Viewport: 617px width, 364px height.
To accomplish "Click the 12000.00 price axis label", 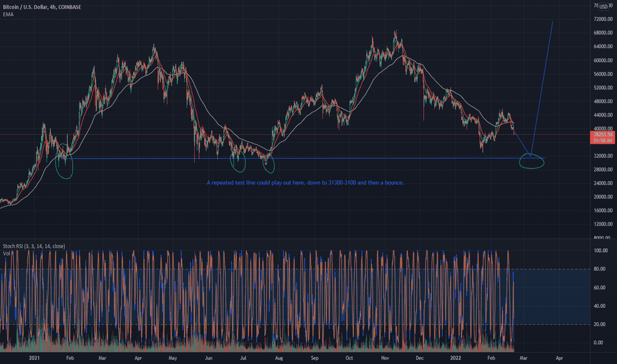I will click(603, 224).
